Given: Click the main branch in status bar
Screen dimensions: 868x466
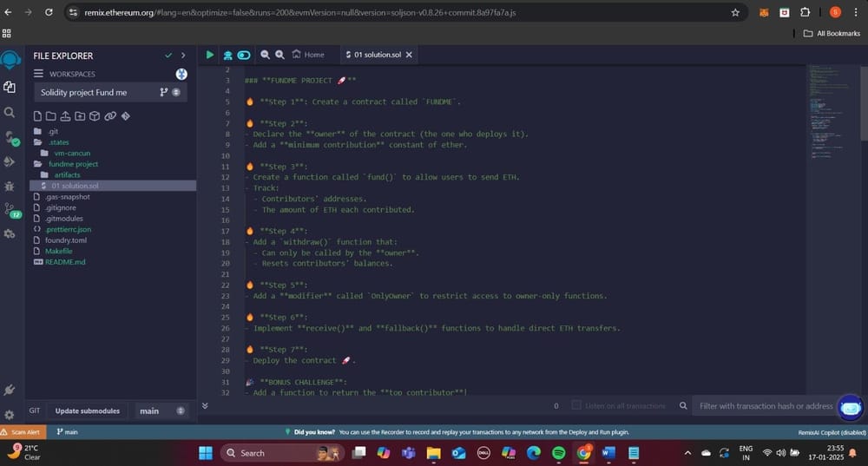Looking at the screenshot, I should coord(67,431).
